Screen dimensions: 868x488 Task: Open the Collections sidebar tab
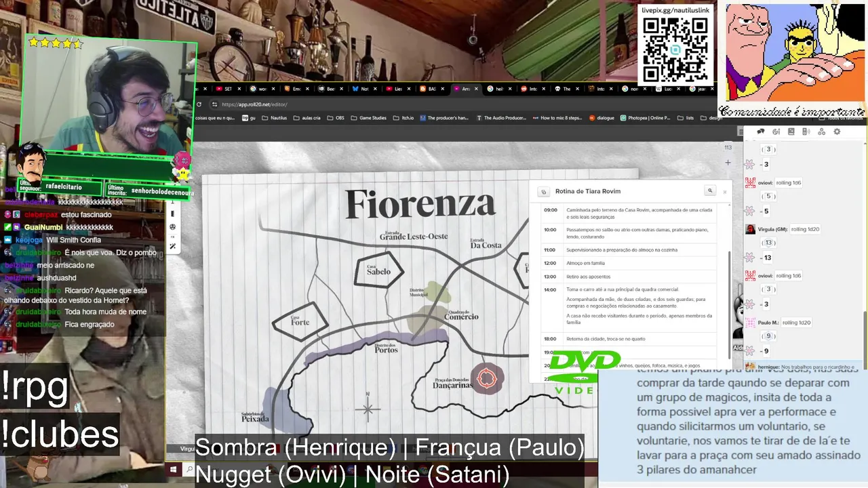tap(821, 131)
